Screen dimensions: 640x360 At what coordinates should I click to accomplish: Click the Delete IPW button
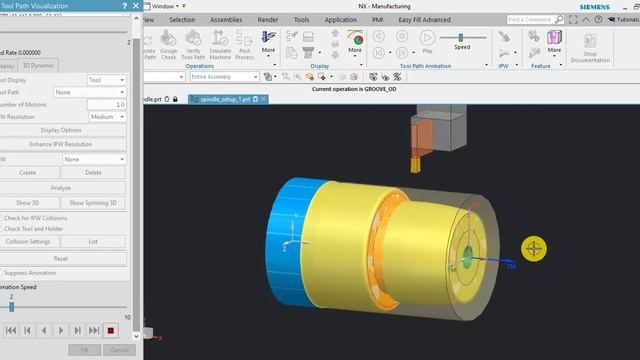click(x=93, y=173)
